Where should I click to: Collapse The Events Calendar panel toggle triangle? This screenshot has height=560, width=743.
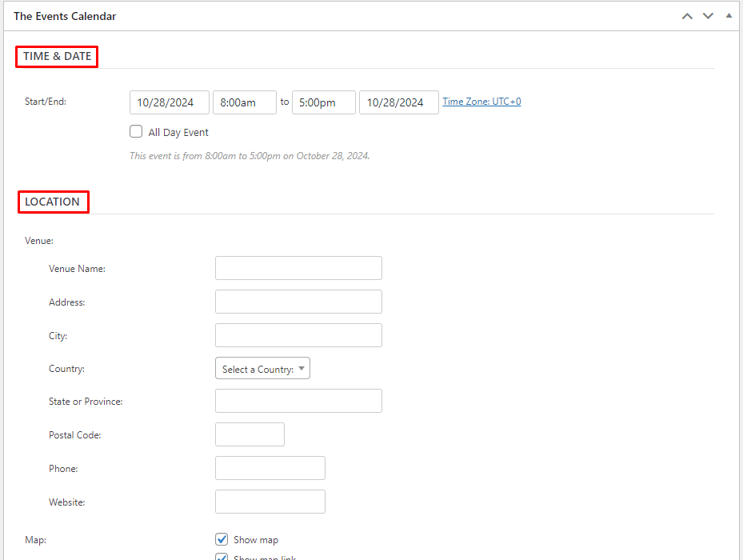[x=729, y=16]
